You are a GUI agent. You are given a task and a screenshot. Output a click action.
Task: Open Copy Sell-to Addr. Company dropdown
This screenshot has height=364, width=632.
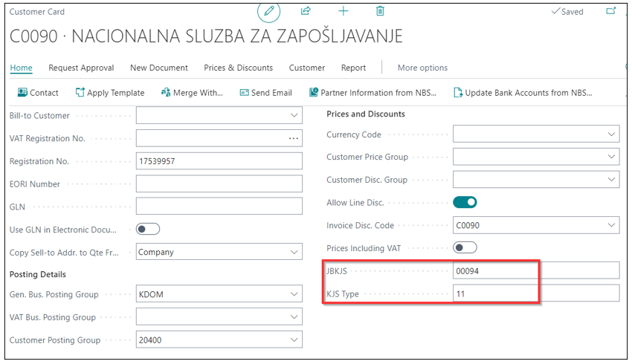coord(294,252)
